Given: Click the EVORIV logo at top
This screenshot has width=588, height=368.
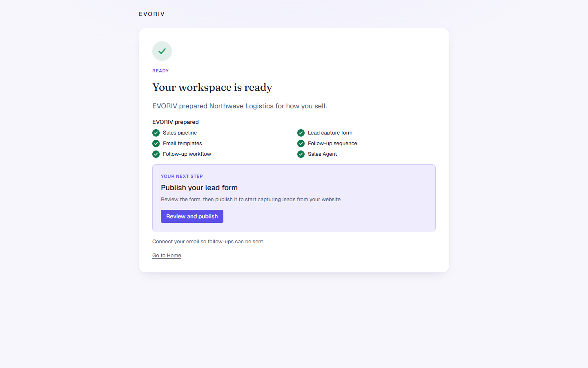Looking at the screenshot, I should tap(152, 14).
